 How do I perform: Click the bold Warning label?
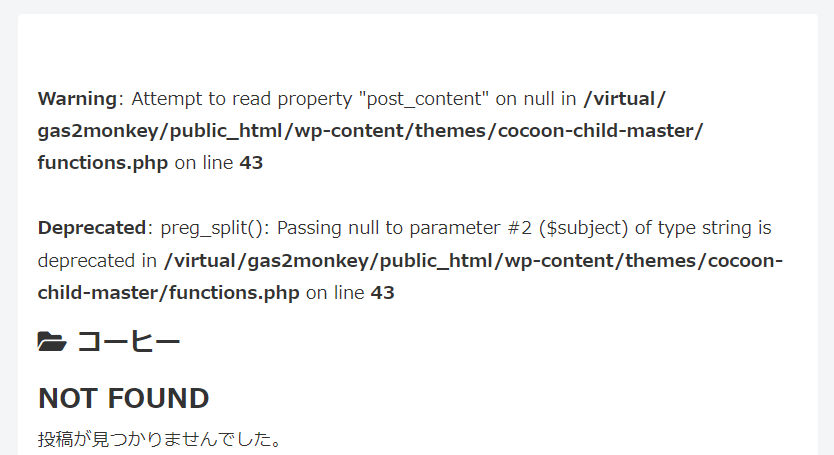[x=77, y=98]
